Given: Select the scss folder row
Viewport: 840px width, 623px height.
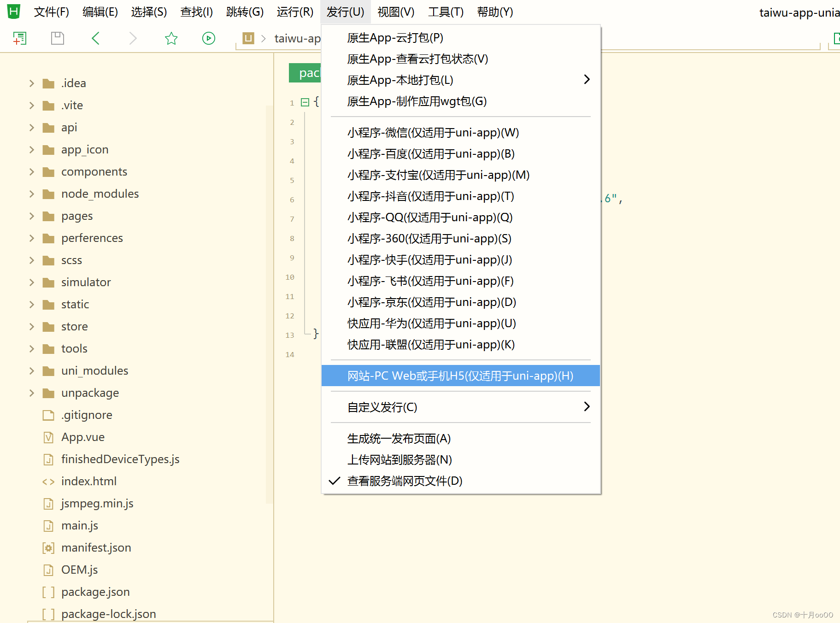Looking at the screenshot, I should [x=137, y=260].
